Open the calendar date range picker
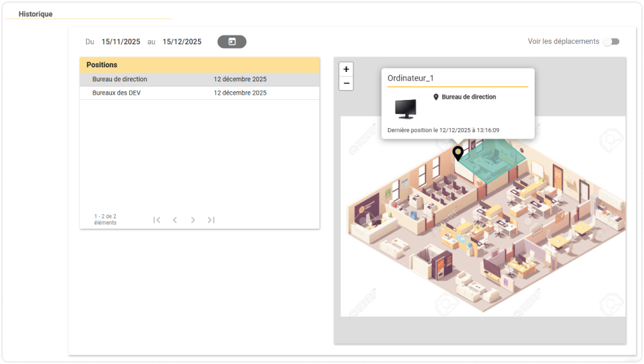The height and width of the screenshot is (364, 644). click(x=231, y=41)
